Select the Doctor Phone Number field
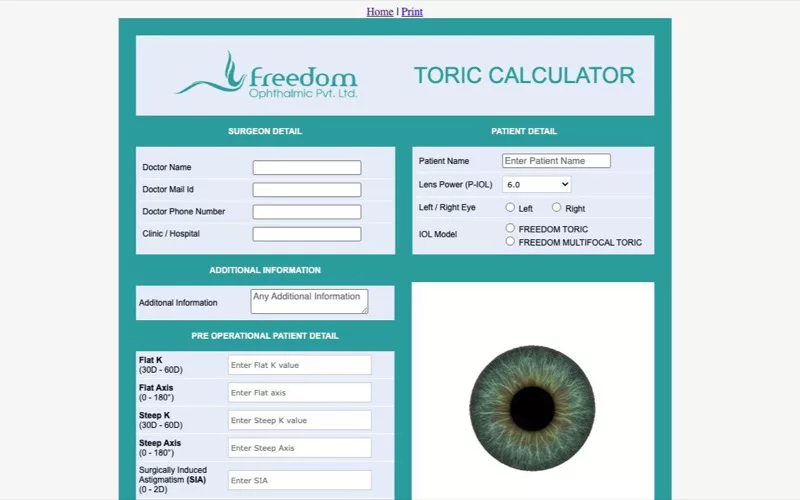Screen dimensions: 800x500 307,212
